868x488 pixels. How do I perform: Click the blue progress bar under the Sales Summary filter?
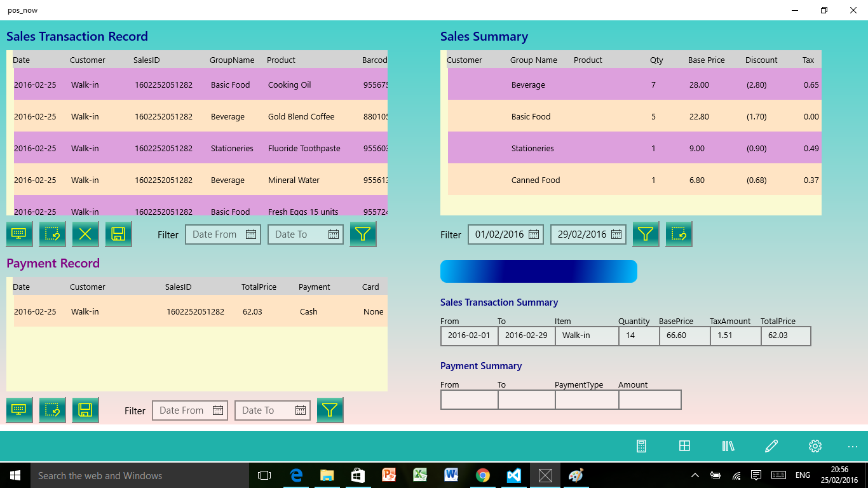[539, 271]
